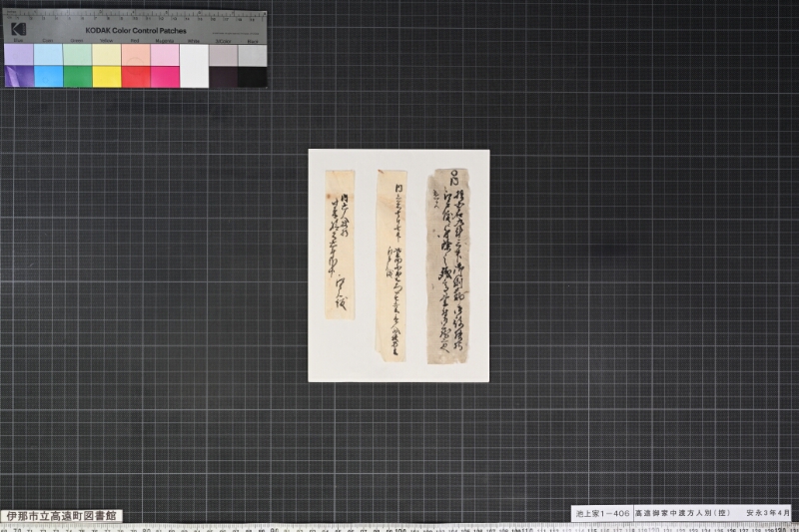Screen dimensions: 799x532
Task: Click the KODAK Color Control Patches title
Action: click(x=136, y=31)
